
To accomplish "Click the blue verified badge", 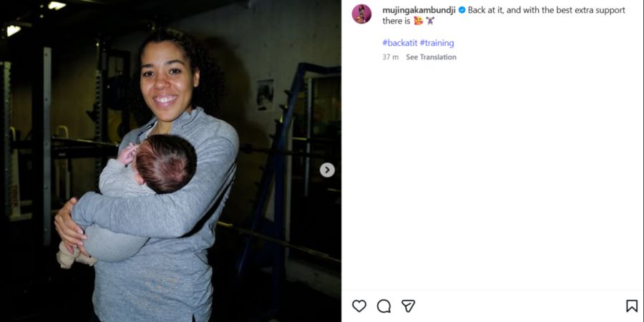I will click(x=462, y=10).
